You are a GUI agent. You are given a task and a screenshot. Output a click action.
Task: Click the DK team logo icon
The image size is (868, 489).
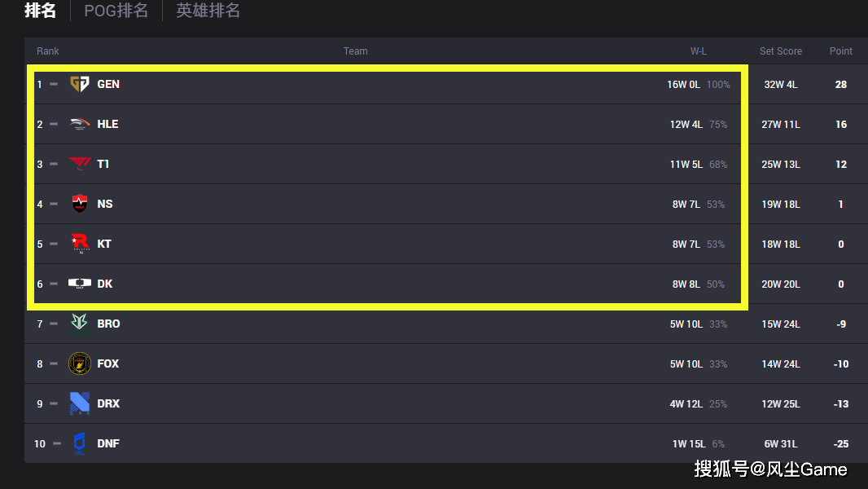80,284
